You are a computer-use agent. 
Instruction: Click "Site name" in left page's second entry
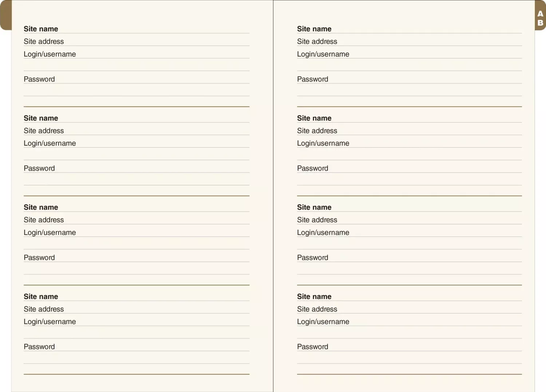[41, 118]
